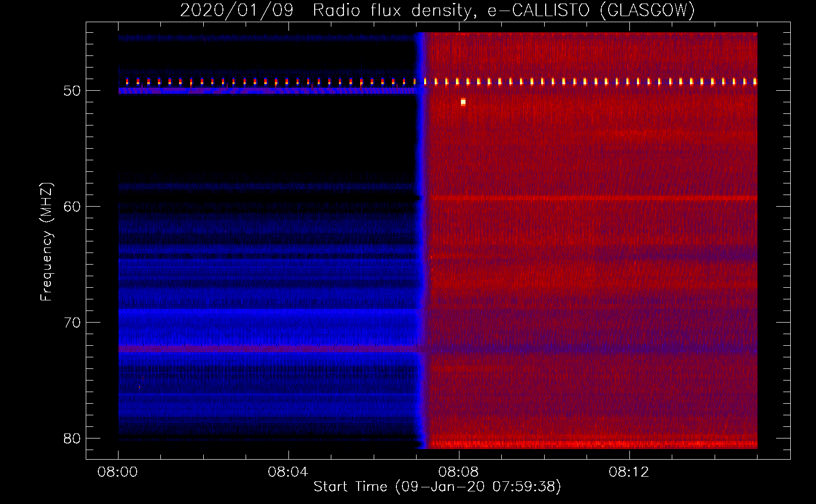This screenshot has width=816, height=504.
Task: Click the "60" frequency tick label
Action: (72, 207)
